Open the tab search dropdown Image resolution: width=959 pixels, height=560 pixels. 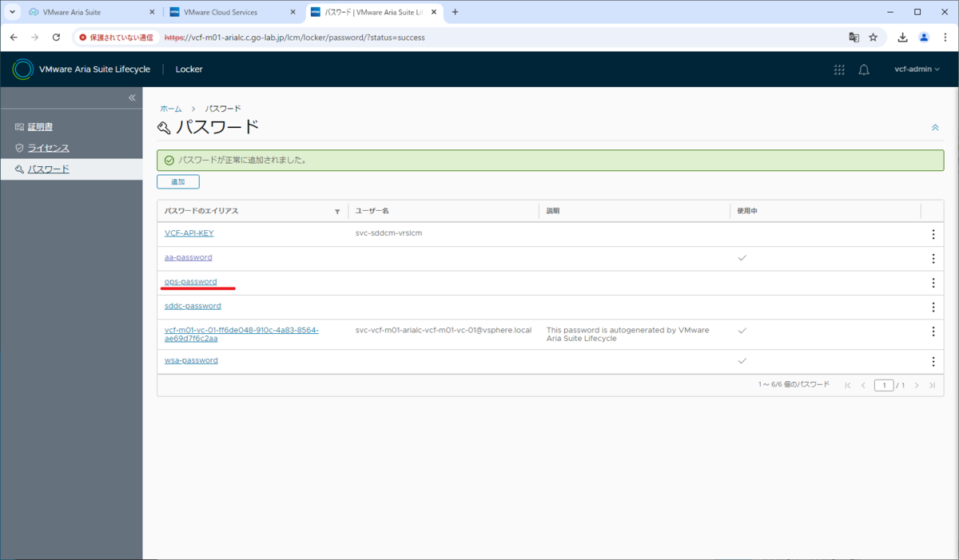pos(12,12)
